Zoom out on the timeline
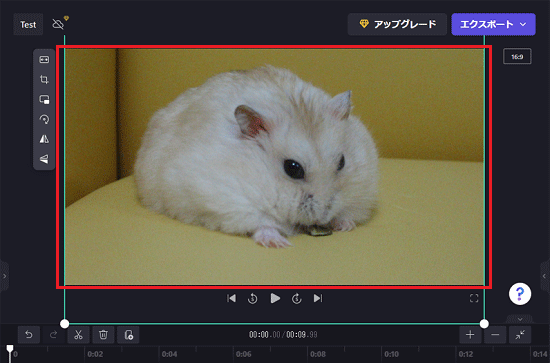The height and width of the screenshot is (363, 550). 495,335
